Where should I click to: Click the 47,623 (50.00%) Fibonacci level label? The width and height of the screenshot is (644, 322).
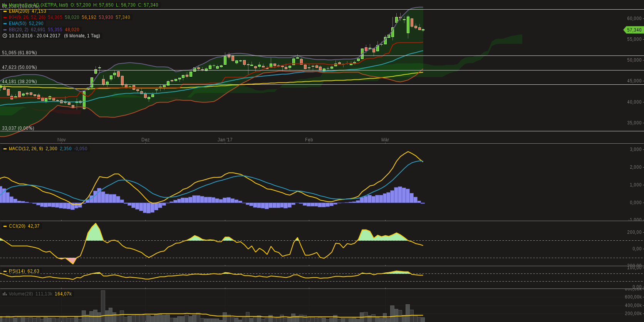click(20, 67)
